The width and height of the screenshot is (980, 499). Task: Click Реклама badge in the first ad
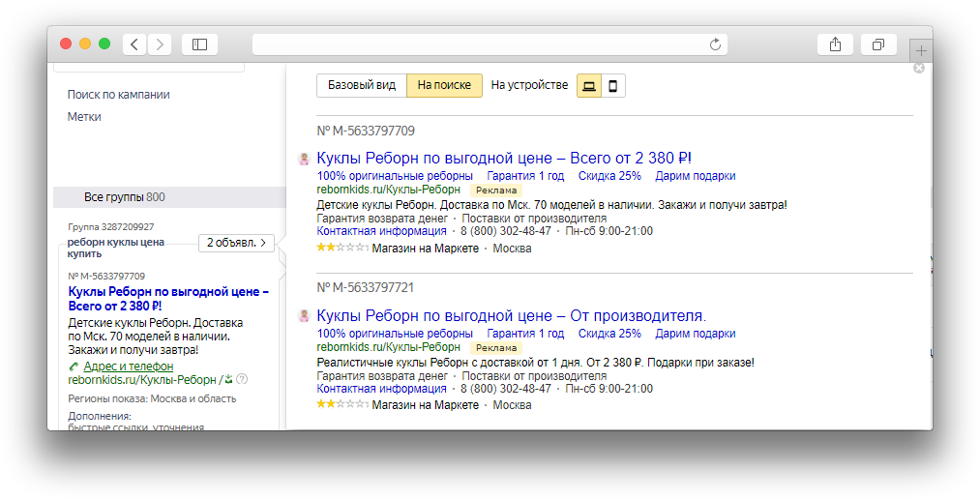tap(496, 191)
